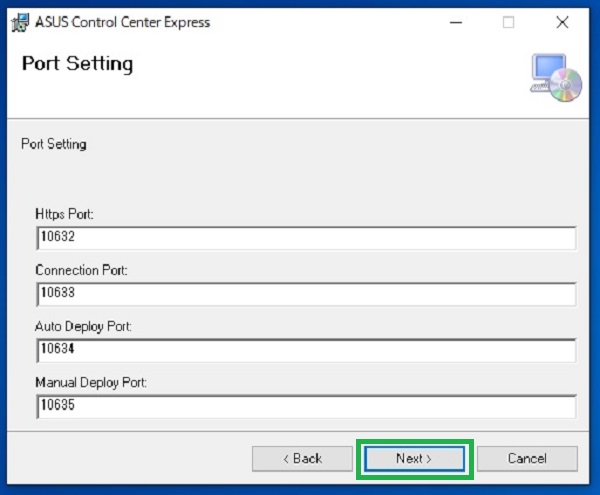Click the "Port Setting" bold heading
Screen dimensions: 600x495
[78, 64]
